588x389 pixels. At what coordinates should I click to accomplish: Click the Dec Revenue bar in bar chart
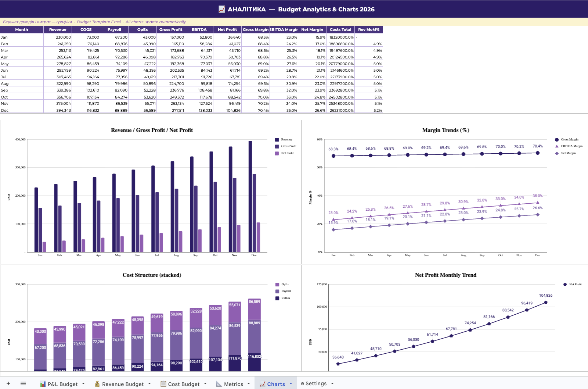click(250, 196)
